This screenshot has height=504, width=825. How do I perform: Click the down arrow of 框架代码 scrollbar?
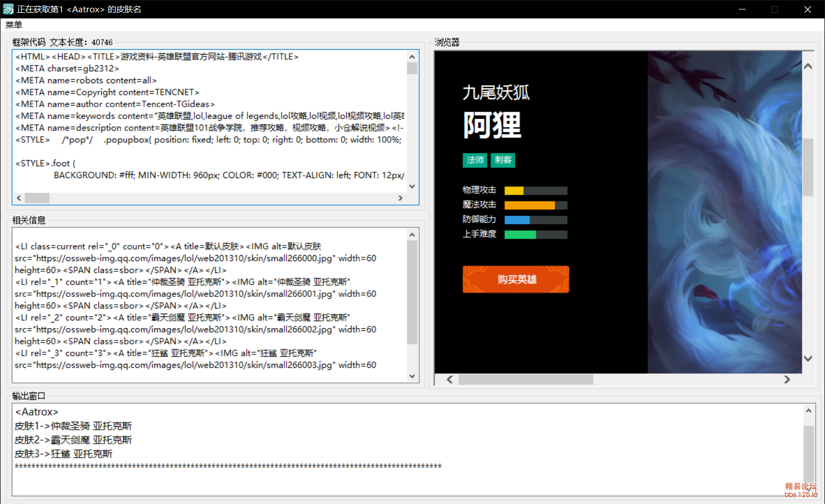(x=412, y=186)
